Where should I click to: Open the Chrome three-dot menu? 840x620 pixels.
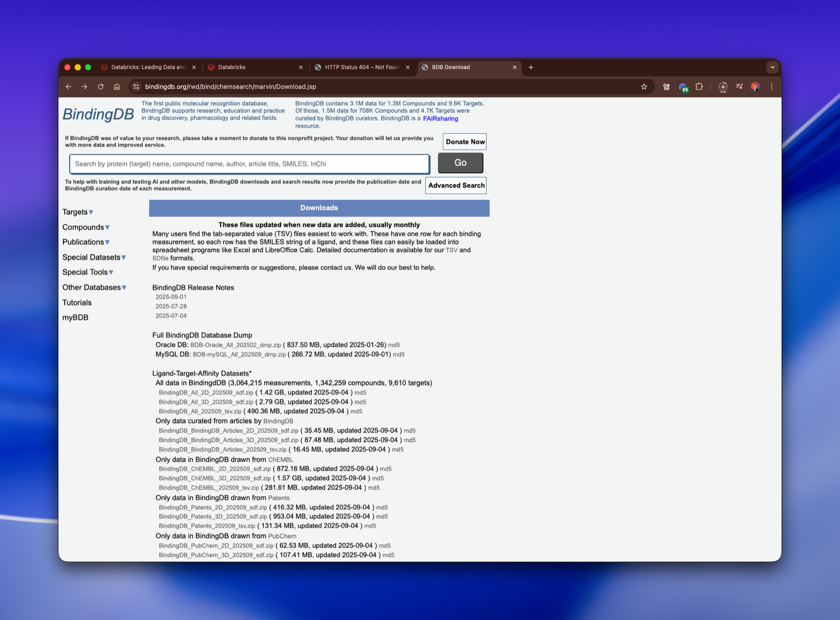tap(771, 87)
